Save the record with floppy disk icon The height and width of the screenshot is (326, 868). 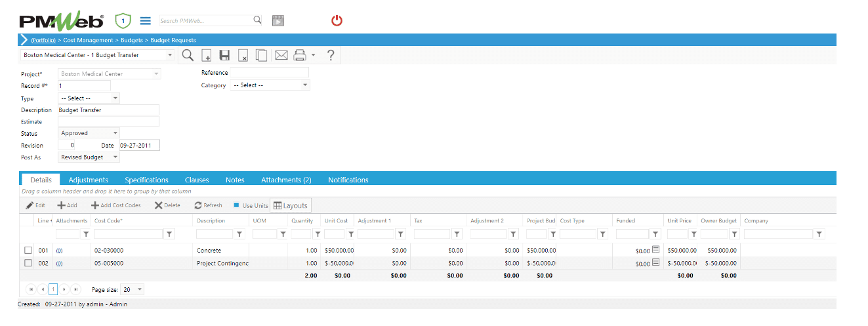(224, 56)
